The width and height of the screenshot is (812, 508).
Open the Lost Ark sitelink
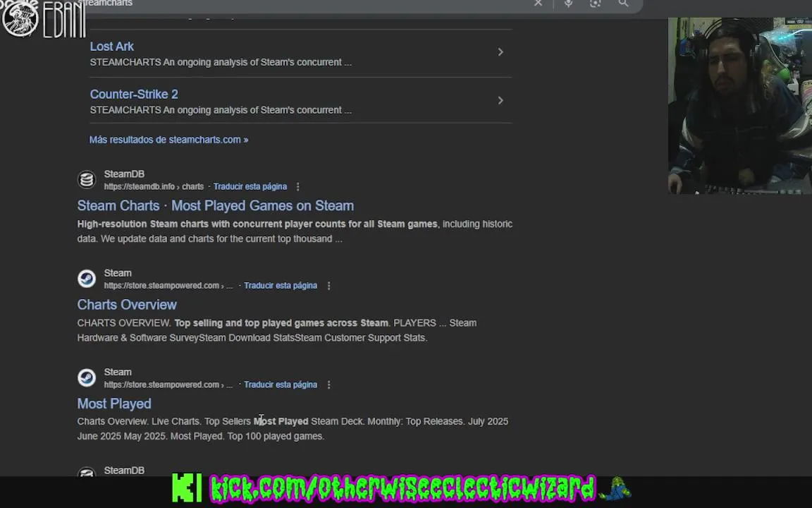112,46
